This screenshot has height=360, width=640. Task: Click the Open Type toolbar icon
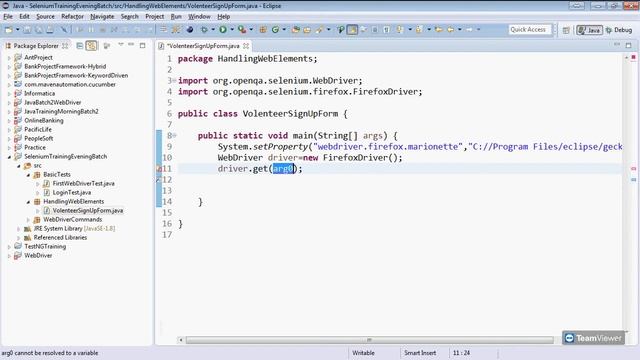pyautogui.click(x=296, y=30)
